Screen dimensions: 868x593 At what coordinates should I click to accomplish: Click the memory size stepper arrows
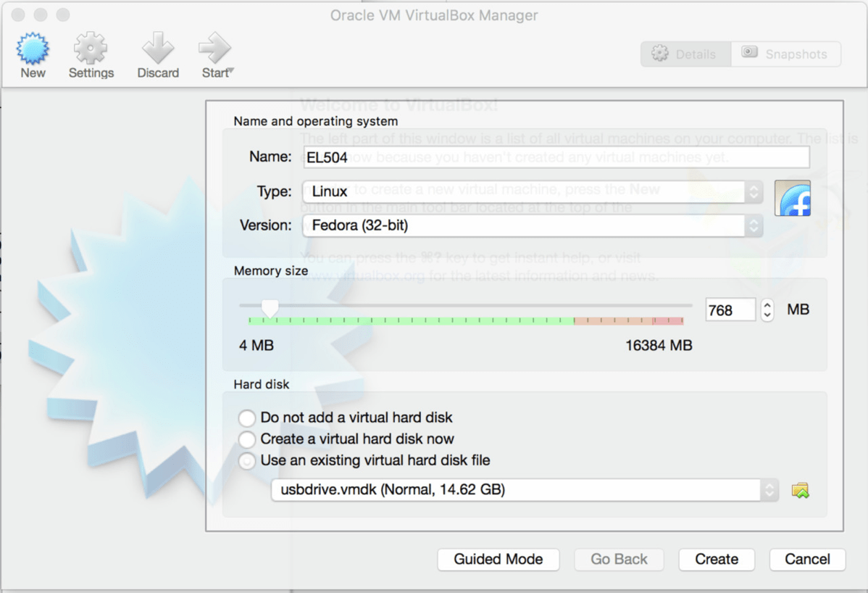tap(767, 310)
